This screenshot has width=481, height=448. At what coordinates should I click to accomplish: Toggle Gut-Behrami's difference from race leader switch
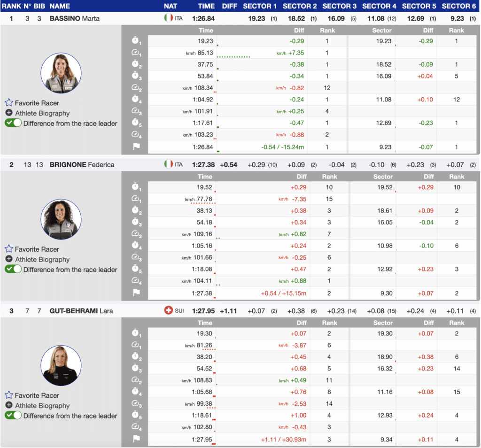pyautogui.click(x=13, y=416)
